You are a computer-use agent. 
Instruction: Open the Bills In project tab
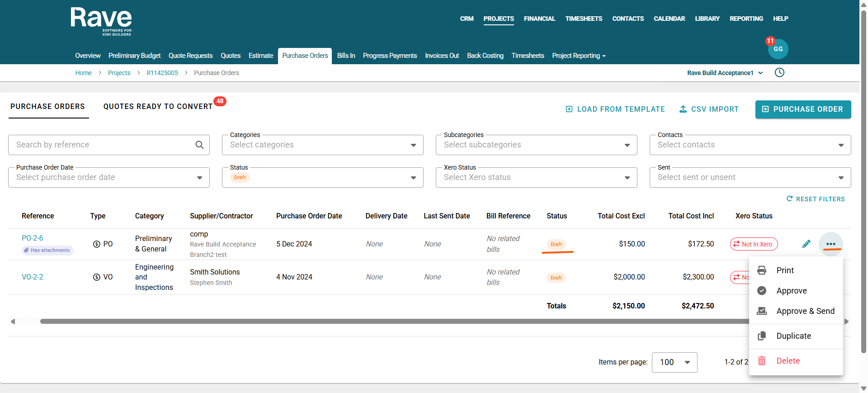[346, 56]
